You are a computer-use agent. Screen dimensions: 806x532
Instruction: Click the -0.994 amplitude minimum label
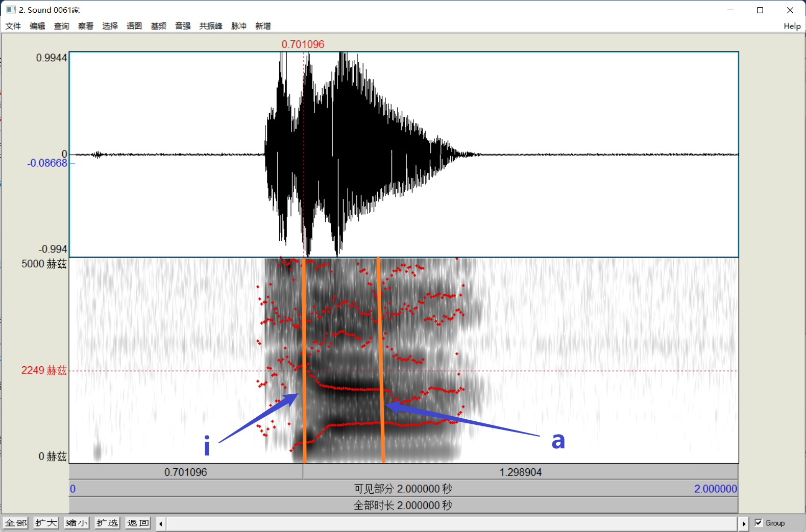point(53,249)
